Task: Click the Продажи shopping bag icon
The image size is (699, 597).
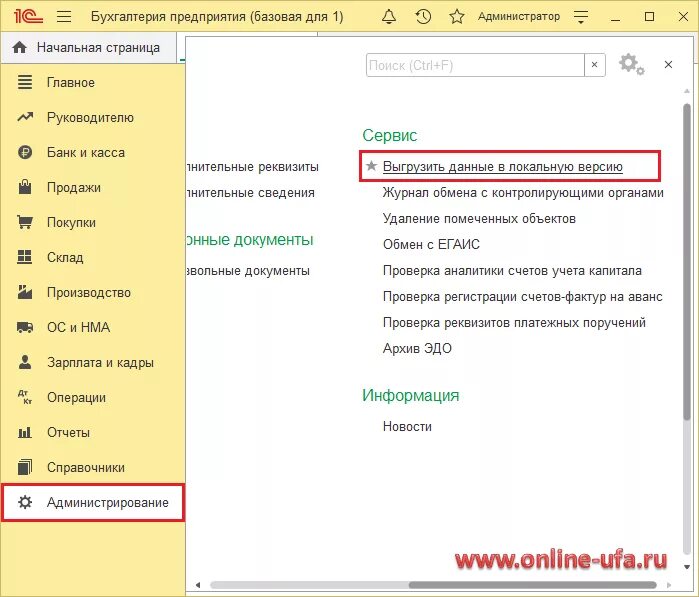Action: pos(25,187)
